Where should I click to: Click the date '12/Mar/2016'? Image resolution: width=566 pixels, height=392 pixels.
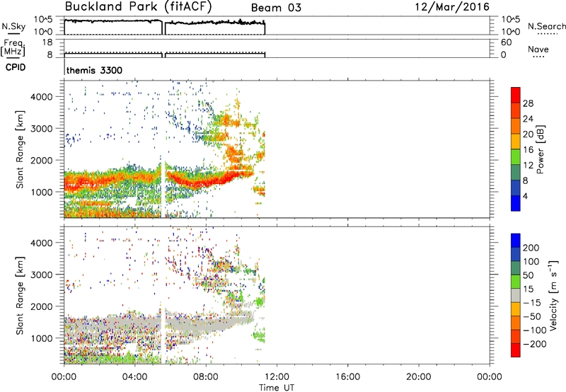click(x=452, y=7)
